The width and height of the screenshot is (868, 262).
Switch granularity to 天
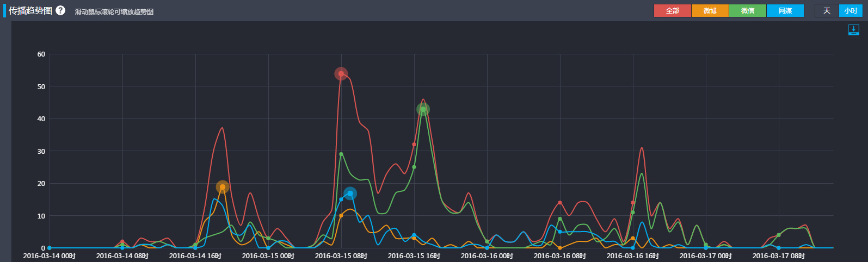(x=827, y=11)
